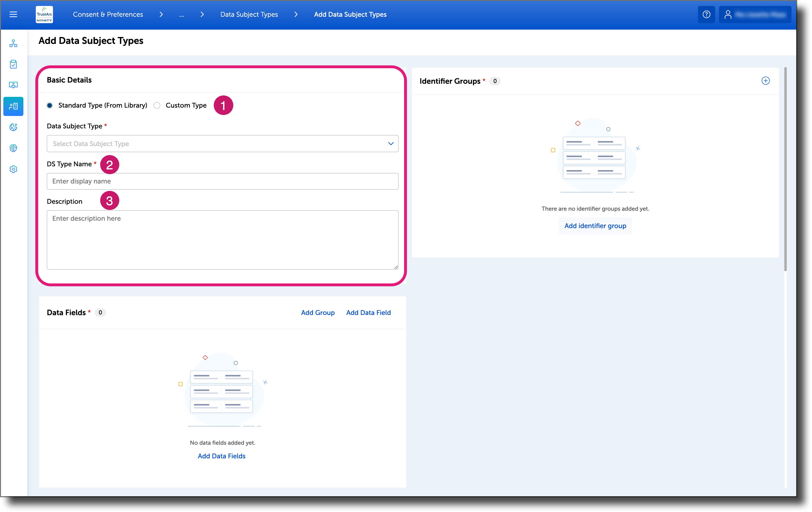Viewport: 812px width, 512px height.
Task: Click Consent & Preferences in the breadcrumb
Action: click(x=108, y=15)
